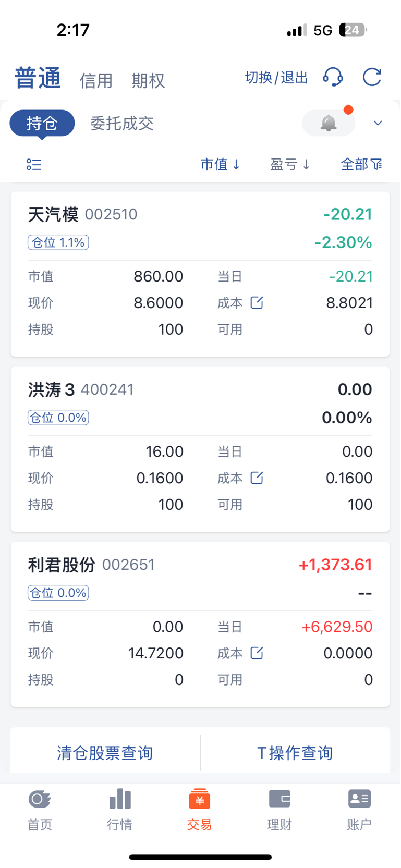This screenshot has width=401, height=868.
Task: Switch list view with the list icon
Action: pyautogui.click(x=34, y=165)
